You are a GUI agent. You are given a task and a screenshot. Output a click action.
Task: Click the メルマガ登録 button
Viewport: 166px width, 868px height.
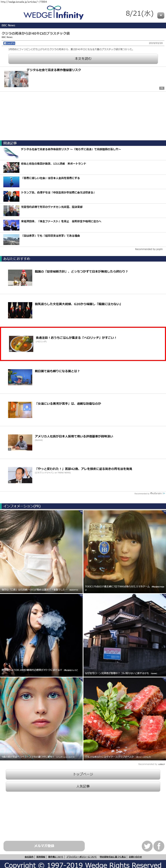pos(44,845)
